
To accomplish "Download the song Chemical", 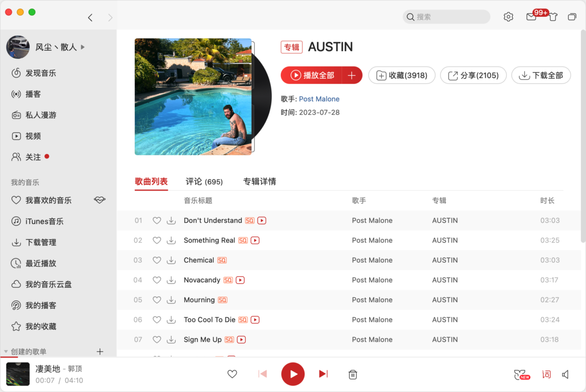I will click(x=171, y=260).
